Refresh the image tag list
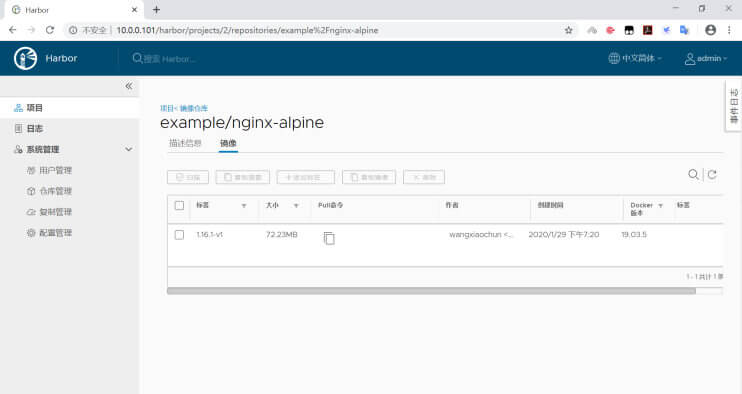742x394 pixels. pos(712,175)
